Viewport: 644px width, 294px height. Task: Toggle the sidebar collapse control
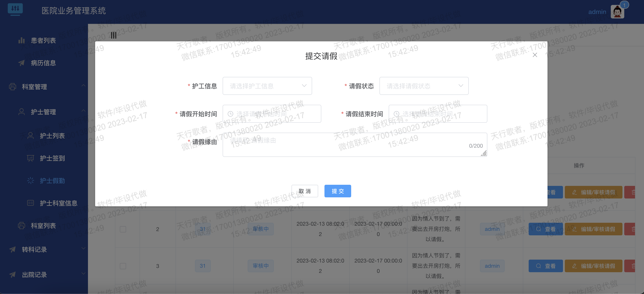[x=114, y=35]
